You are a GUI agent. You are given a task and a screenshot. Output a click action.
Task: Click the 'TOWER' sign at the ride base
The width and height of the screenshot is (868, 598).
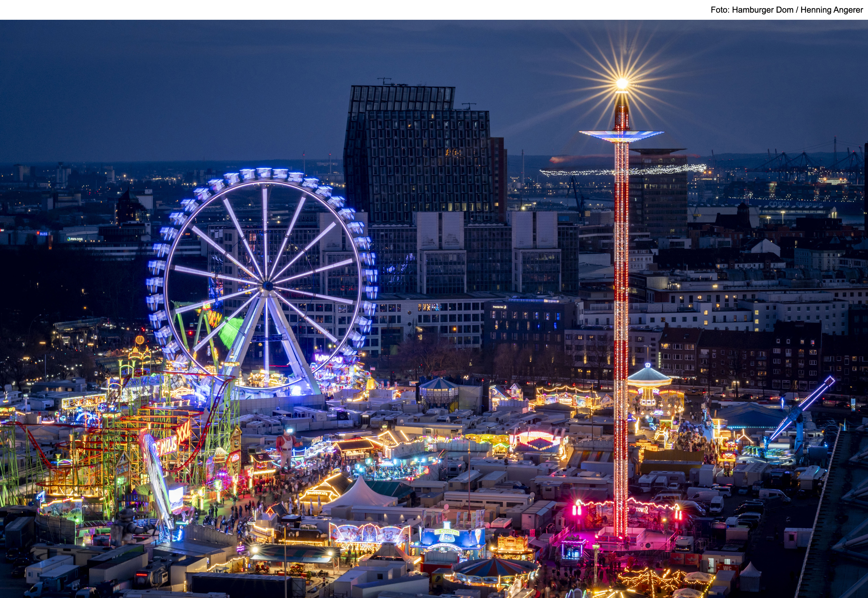tap(642, 510)
